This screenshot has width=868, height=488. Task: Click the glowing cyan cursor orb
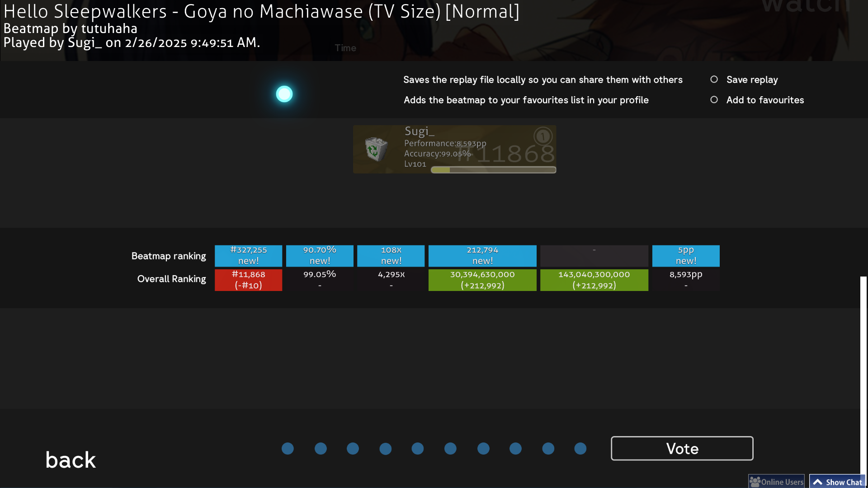[284, 94]
